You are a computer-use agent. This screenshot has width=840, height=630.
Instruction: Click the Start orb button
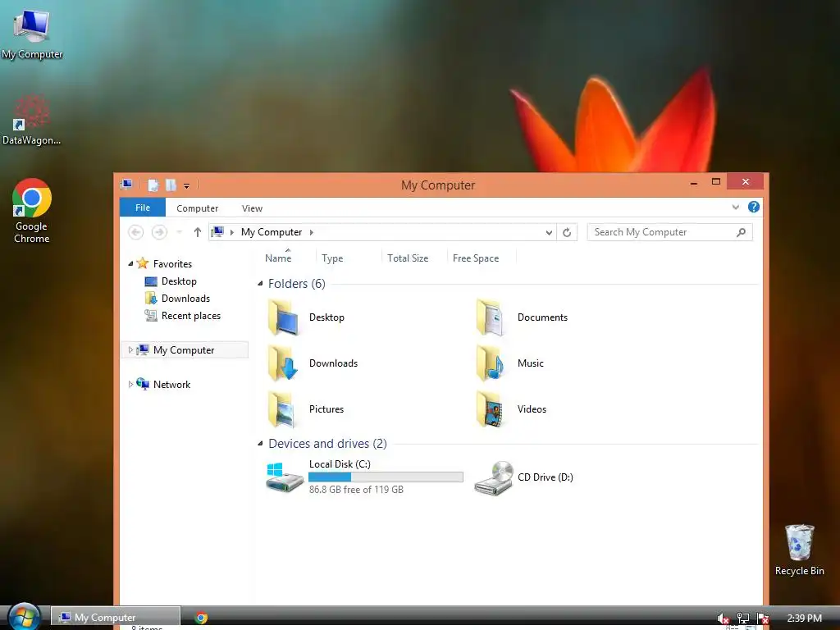[23, 617]
